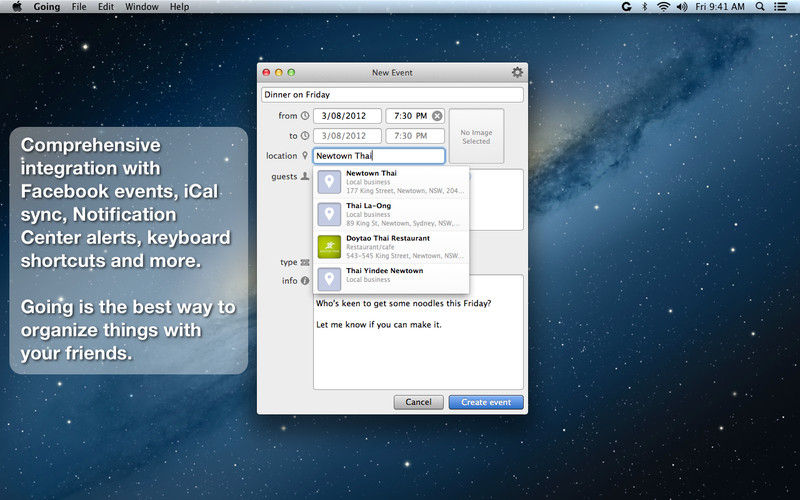
Task: Open the Help menu
Action: click(x=179, y=7)
